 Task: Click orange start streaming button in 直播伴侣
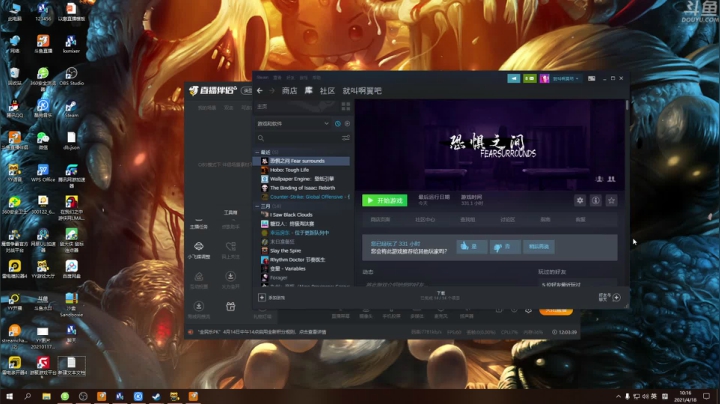(x=556, y=311)
